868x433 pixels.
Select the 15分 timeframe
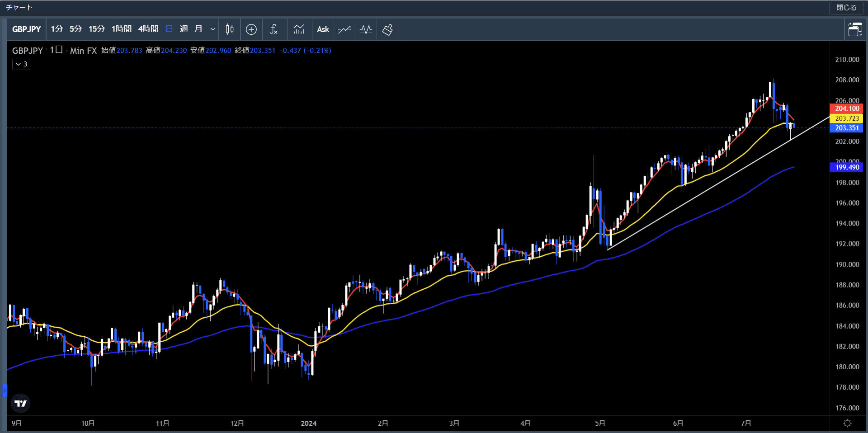(x=96, y=29)
